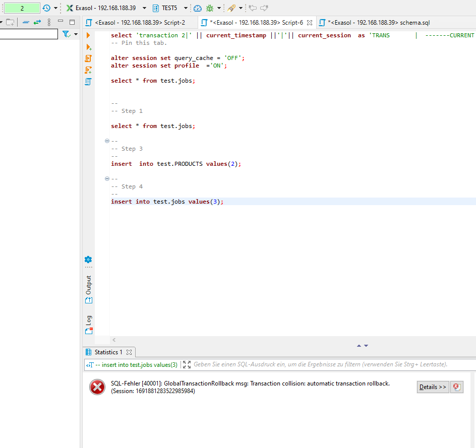
Task: Execute script in a new tab
Action: coord(88,70)
